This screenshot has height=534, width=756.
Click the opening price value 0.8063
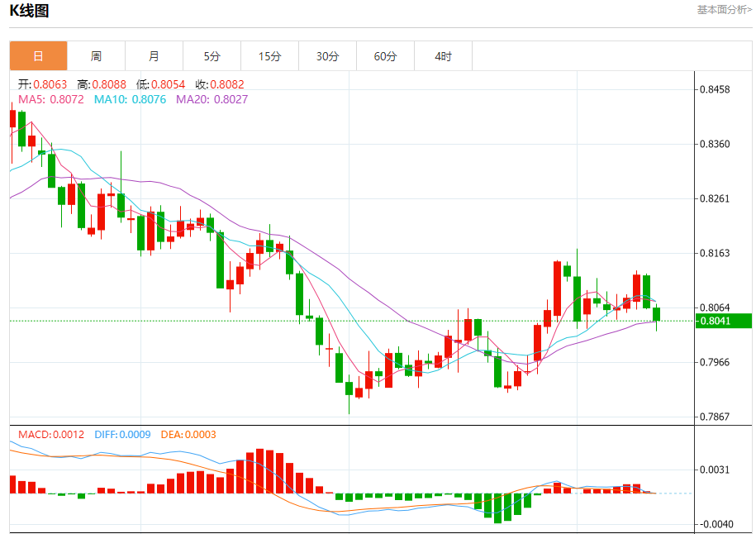(x=50, y=84)
